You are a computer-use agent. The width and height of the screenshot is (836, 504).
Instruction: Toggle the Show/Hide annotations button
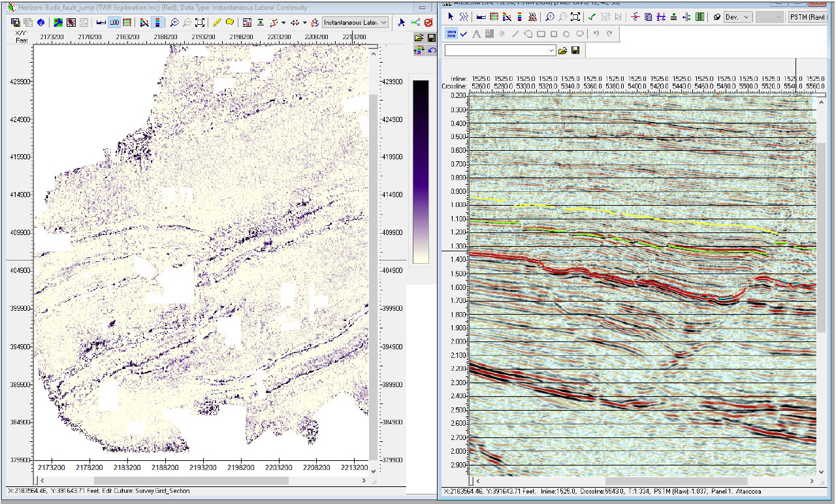click(x=451, y=34)
